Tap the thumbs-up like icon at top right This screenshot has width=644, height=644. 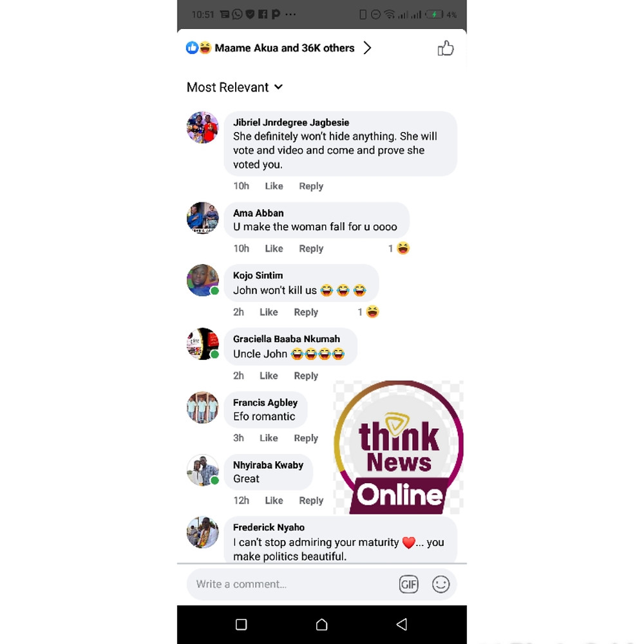click(x=445, y=48)
